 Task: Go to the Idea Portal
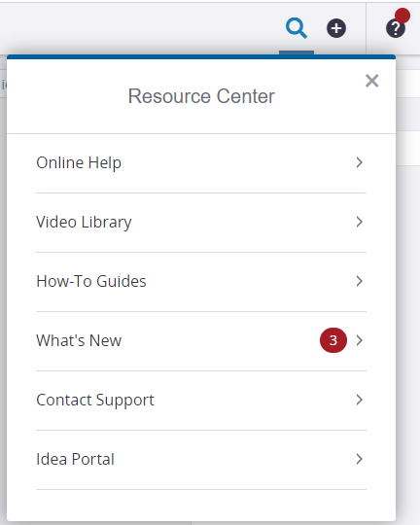(x=201, y=459)
